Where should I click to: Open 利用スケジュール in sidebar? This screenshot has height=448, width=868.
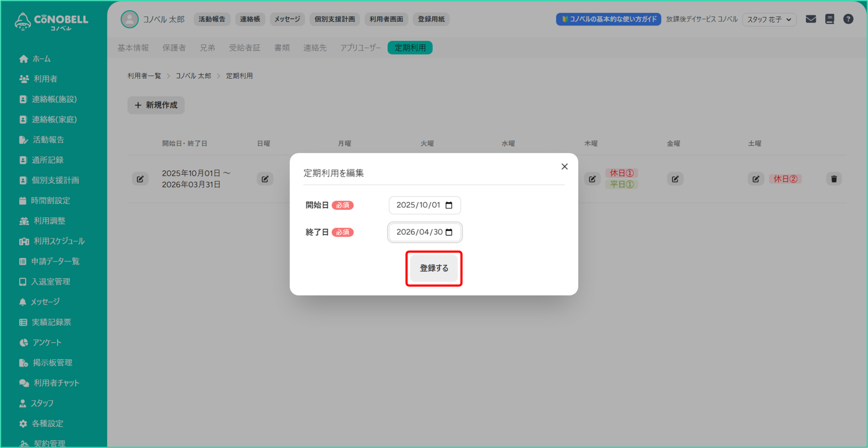coord(59,241)
